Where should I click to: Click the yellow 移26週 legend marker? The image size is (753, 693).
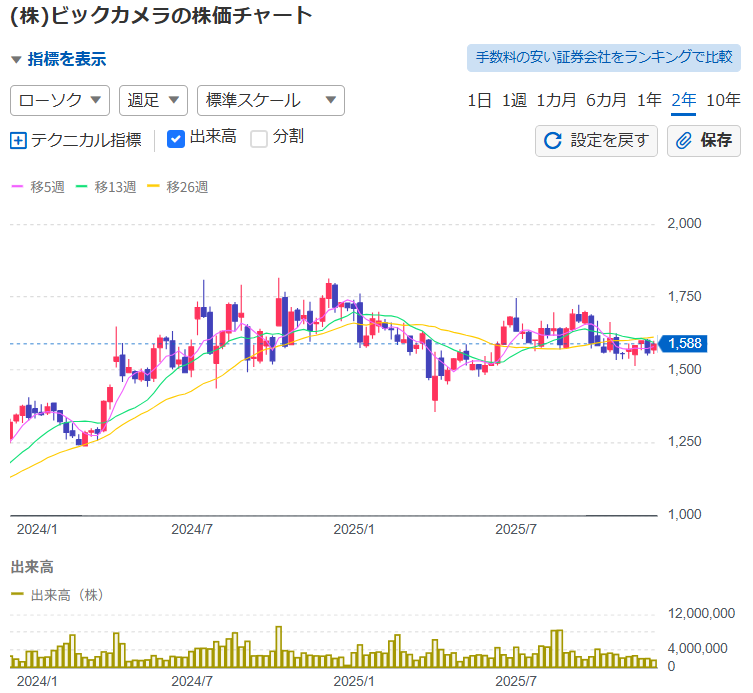coord(153,187)
